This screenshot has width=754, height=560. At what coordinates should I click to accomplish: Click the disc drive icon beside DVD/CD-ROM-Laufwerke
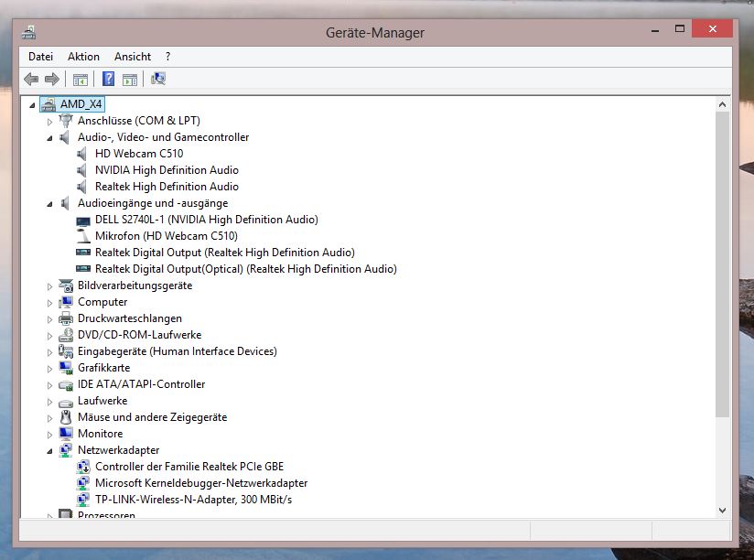point(66,335)
